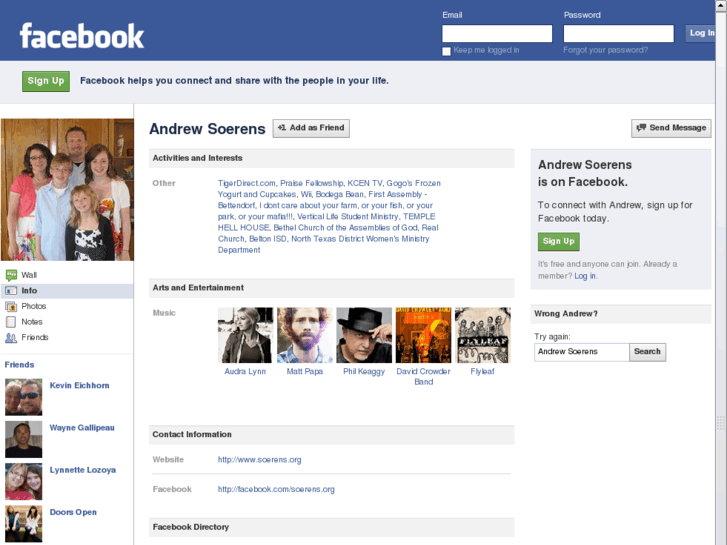Open Kevin Eichhorn friend link
Screen dimensions: 727x545
(79, 385)
